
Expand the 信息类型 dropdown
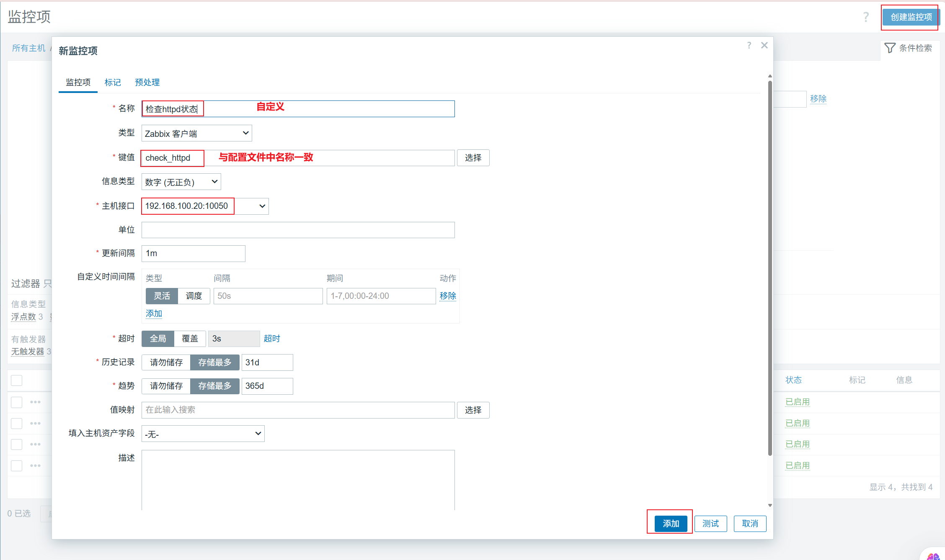tap(181, 182)
